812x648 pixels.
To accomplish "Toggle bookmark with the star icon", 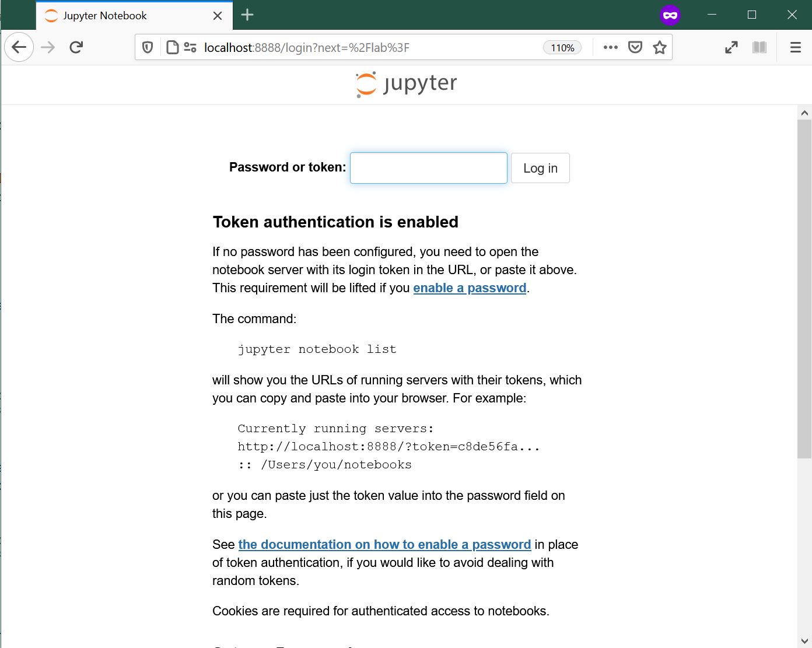I will pyautogui.click(x=660, y=47).
